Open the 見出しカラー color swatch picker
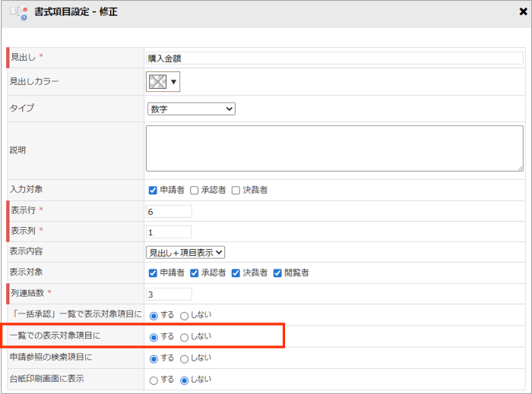 (157, 82)
